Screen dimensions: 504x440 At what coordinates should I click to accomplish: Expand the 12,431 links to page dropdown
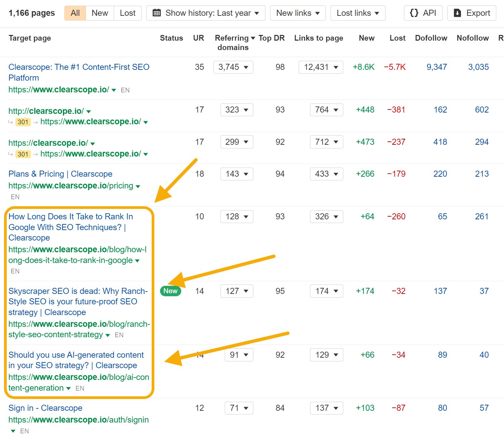click(320, 67)
